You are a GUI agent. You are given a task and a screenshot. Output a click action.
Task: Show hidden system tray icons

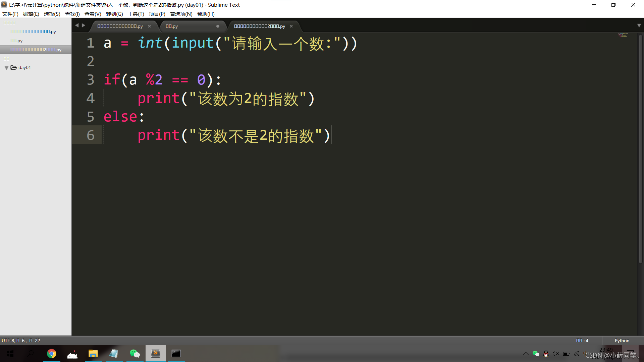point(526,354)
